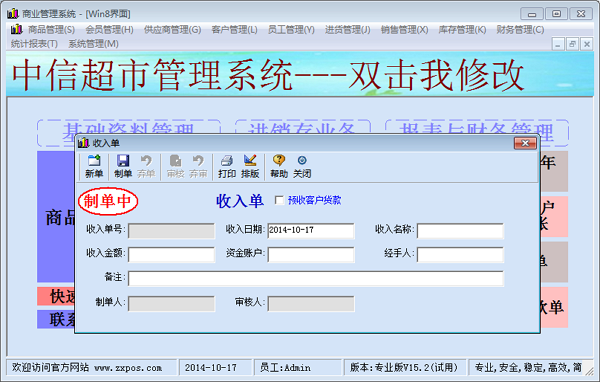Open the 统计报表(T) menu
This screenshot has height=382, width=600.
[34, 44]
